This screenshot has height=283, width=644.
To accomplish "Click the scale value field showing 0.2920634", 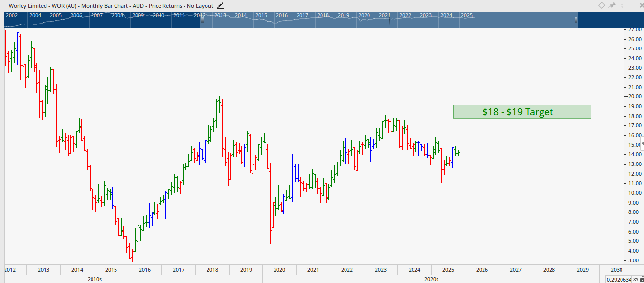I will [x=618, y=279].
